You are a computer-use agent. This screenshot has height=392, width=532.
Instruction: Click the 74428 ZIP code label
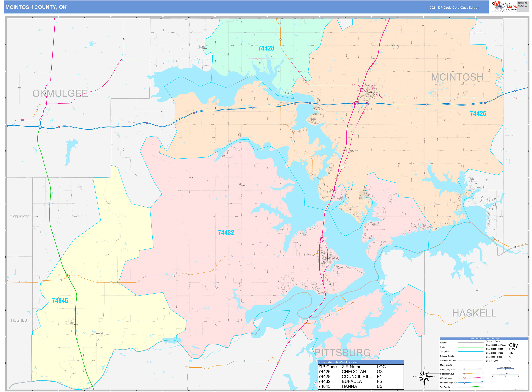pyautogui.click(x=266, y=48)
